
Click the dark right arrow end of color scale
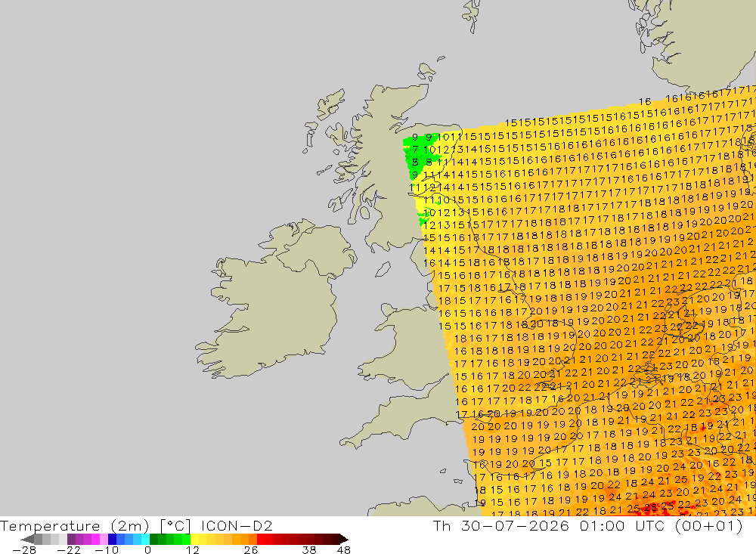point(343,539)
